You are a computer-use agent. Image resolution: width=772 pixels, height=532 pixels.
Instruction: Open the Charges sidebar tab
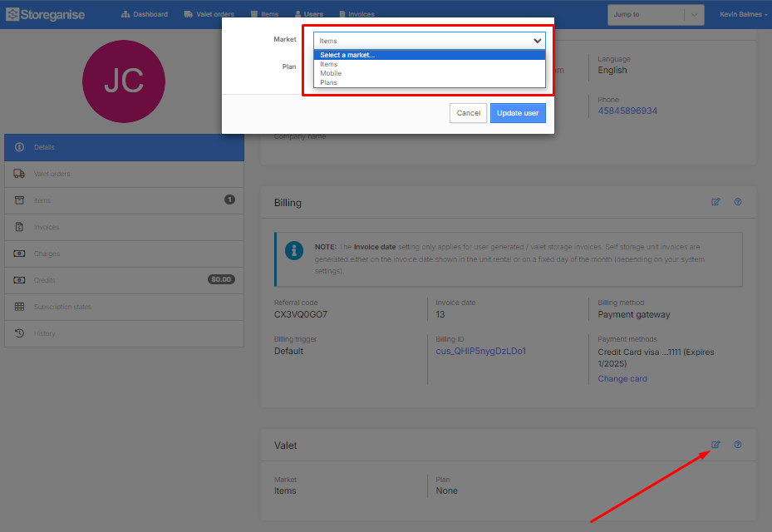coord(124,254)
